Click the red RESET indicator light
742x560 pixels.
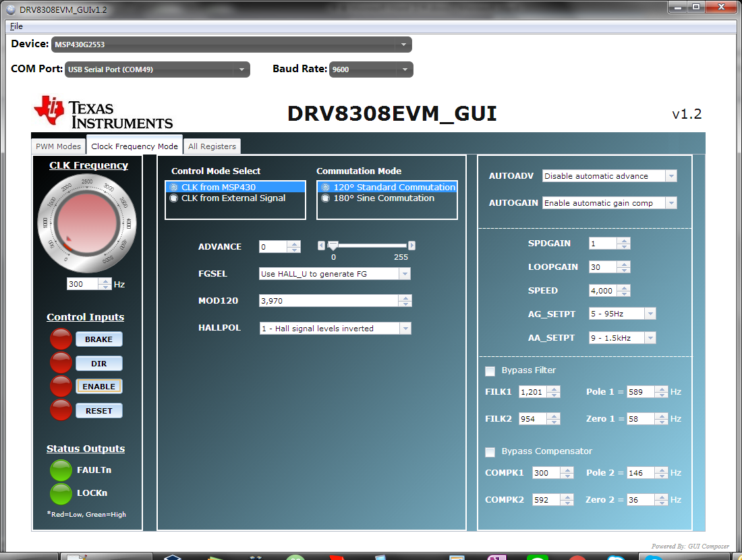tap(61, 410)
